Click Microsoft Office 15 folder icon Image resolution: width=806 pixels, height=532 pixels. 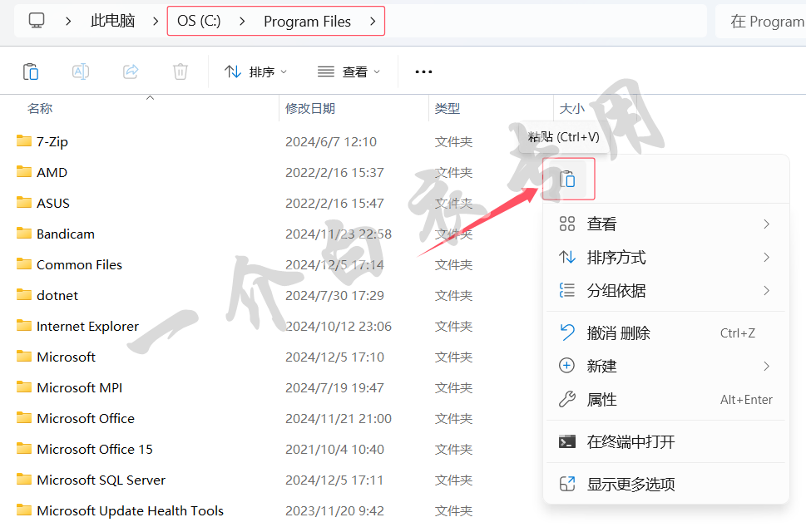[24, 449]
